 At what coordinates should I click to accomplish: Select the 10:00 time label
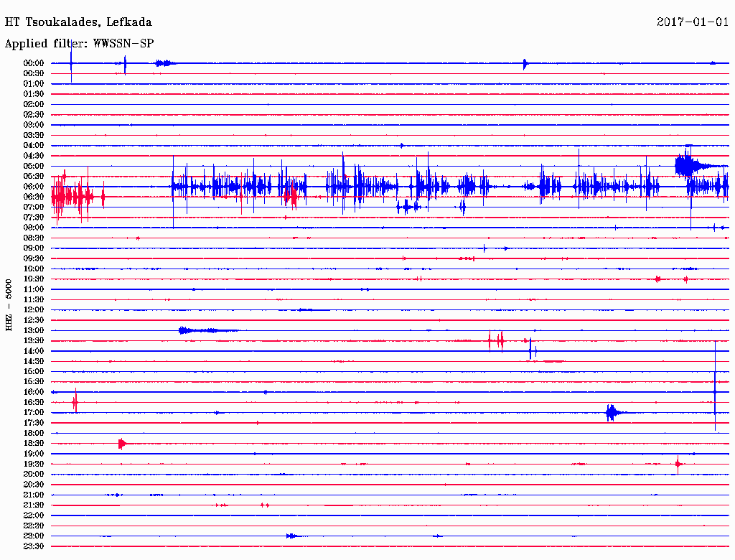click(33, 269)
